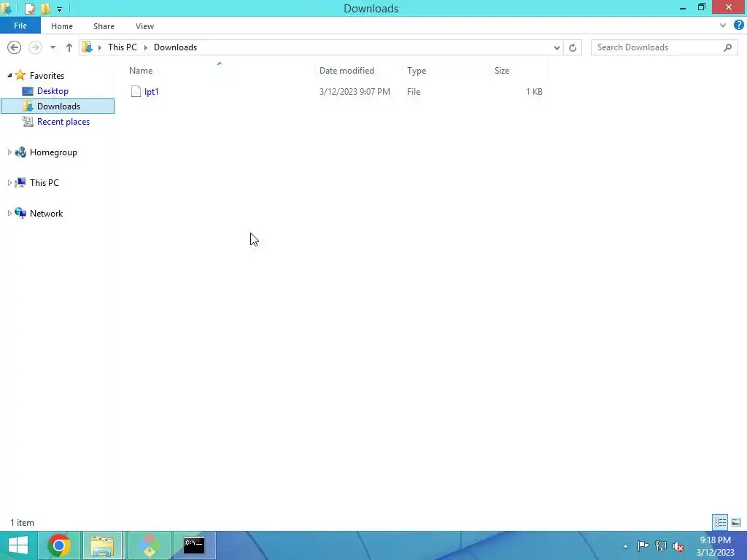Open Recent places under Favorites
Screen dimensions: 747x560
(x=63, y=122)
